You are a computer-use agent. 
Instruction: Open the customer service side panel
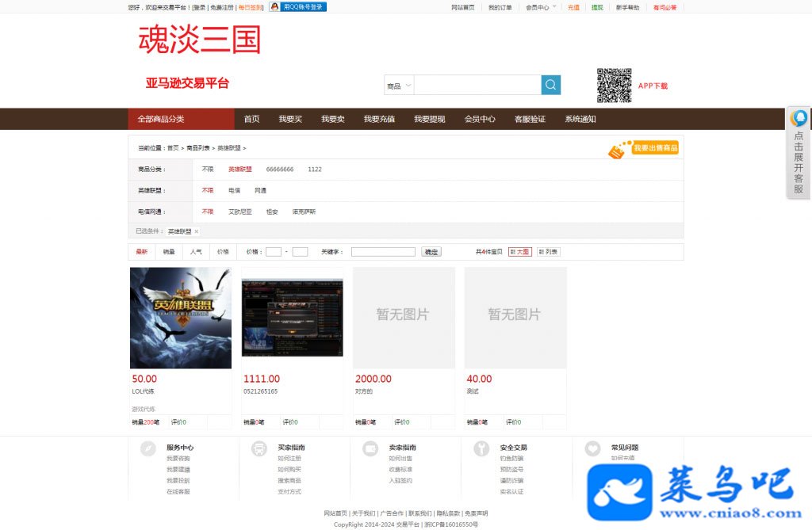798,153
